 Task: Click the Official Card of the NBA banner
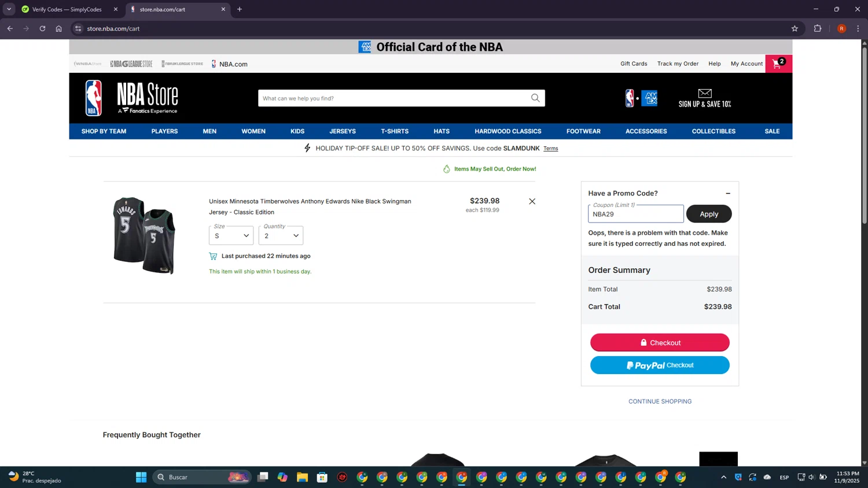[431, 47]
